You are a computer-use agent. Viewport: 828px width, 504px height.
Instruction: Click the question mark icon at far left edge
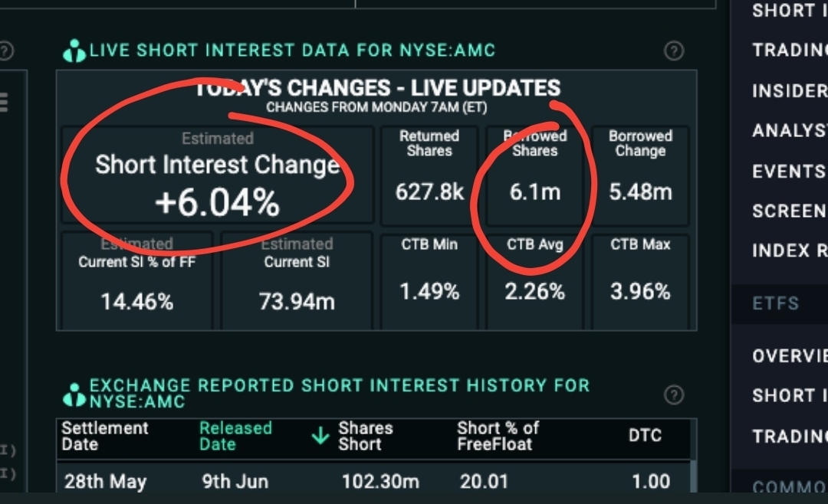5,51
